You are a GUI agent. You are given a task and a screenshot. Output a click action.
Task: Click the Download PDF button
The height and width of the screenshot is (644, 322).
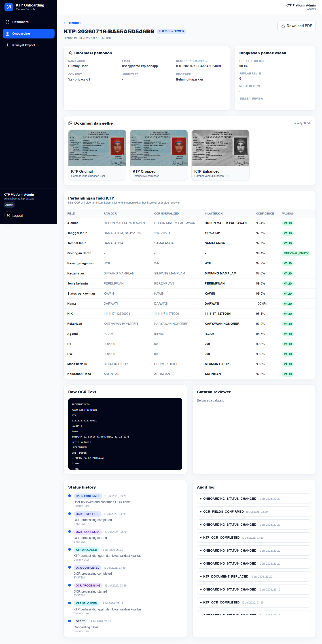(x=297, y=26)
